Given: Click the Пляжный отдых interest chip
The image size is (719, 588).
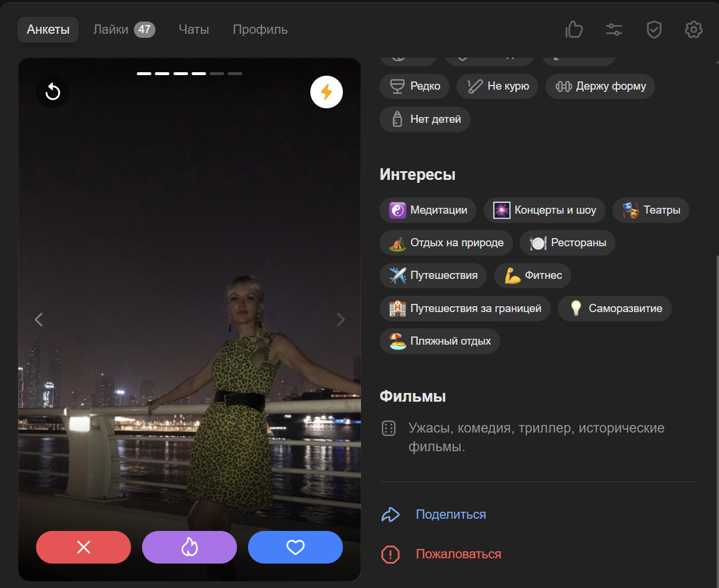Looking at the screenshot, I should click(x=440, y=341).
